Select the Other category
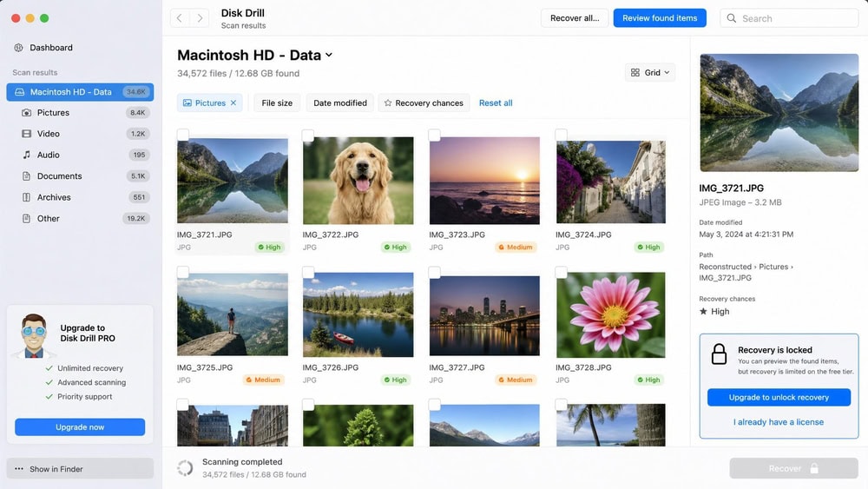 80,218
